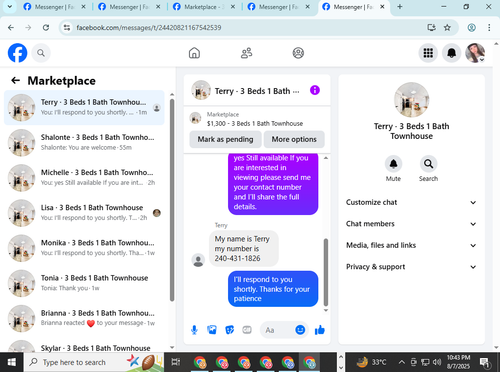Open taskbar volume speaker icon
The width and height of the screenshot is (500, 372).
click(437, 362)
